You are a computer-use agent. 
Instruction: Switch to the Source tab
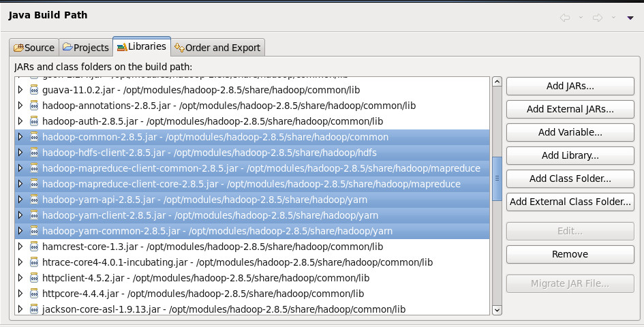[34, 48]
